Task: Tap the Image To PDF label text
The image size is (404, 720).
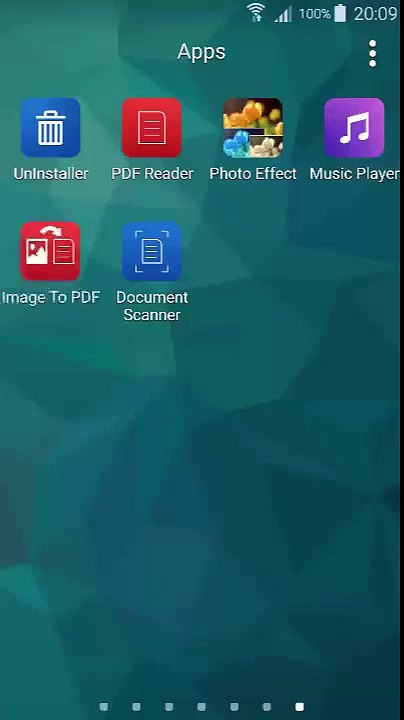Action: pyautogui.click(x=50, y=298)
